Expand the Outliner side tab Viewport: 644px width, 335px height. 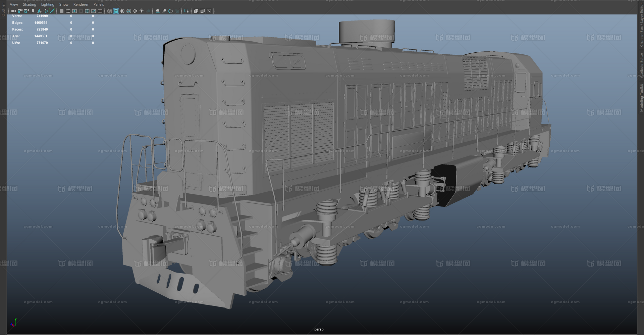3,10
